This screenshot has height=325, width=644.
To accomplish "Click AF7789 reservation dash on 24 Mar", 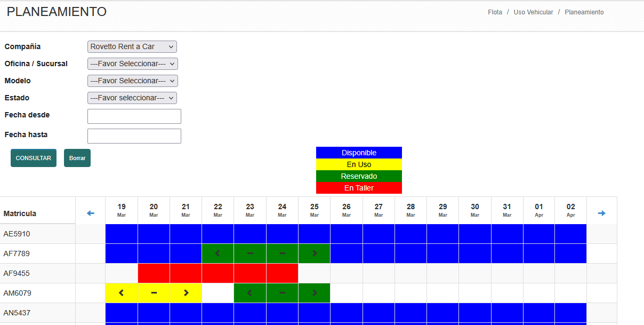I will [x=282, y=253].
